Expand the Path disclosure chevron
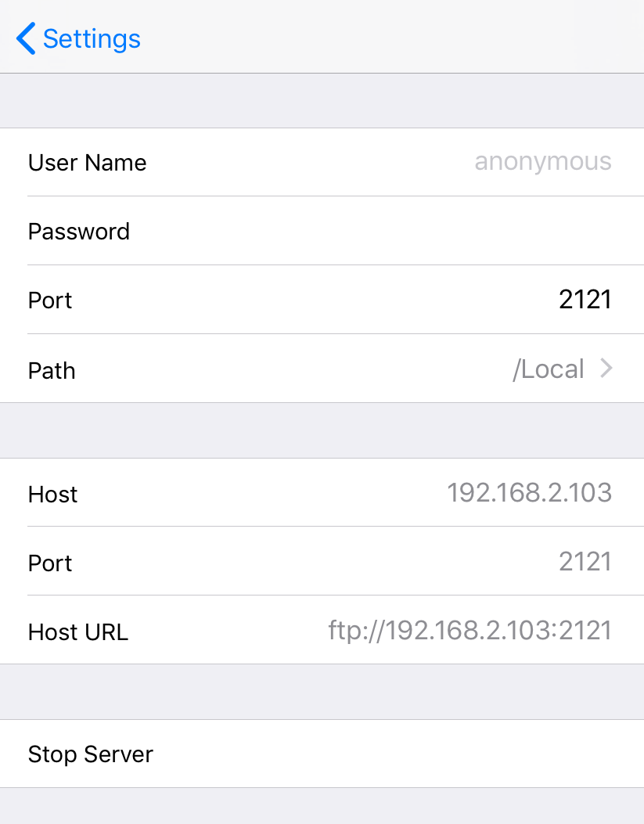This screenshot has width=644, height=824. point(606,369)
